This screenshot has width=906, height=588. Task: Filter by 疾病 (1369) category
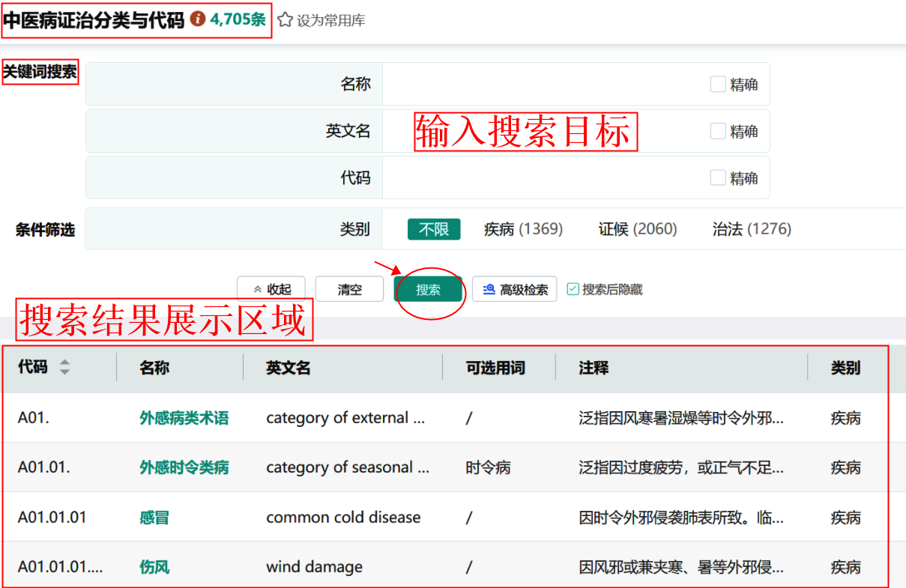pyautogui.click(x=523, y=229)
